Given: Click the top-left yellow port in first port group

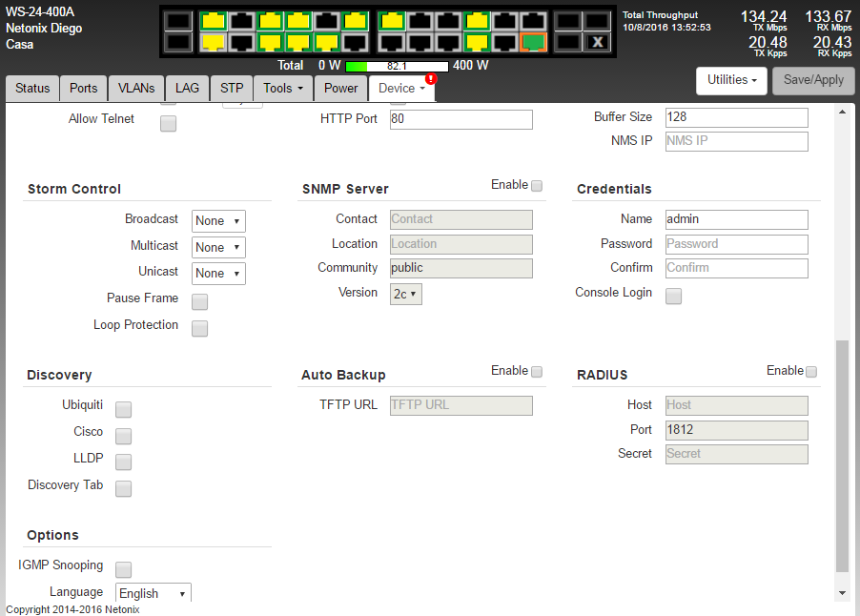Looking at the screenshot, I should tap(213, 20).
